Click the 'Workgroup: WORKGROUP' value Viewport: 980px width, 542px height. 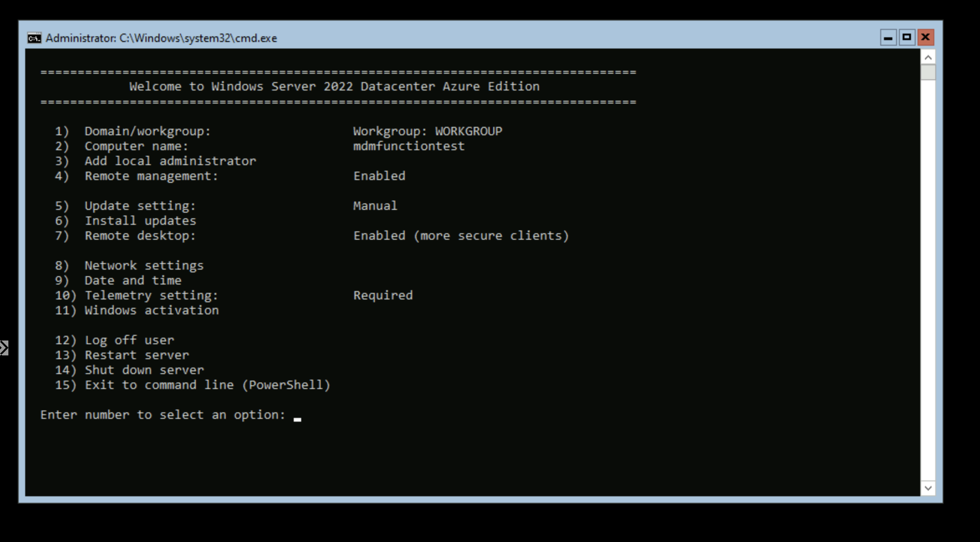pyautogui.click(x=428, y=131)
